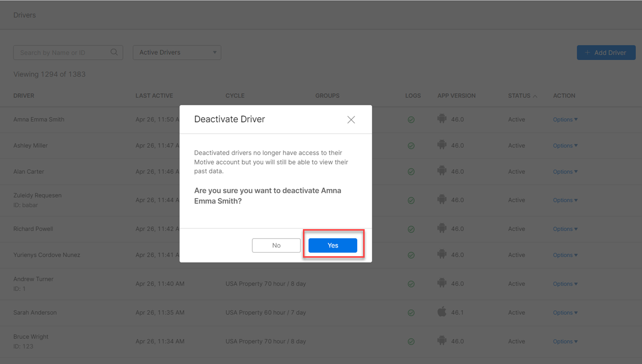Click logs checkmark icon for Bruce Wright

[x=411, y=341]
